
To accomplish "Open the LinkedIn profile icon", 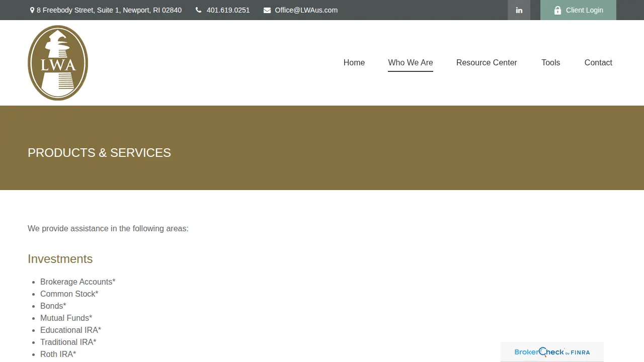I will tap(519, 10).
